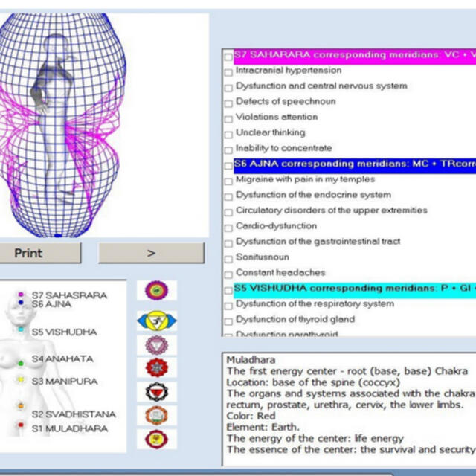
Task: Enable the Cardio-dysfunction checkbox
Action: (x=228, y=228)
